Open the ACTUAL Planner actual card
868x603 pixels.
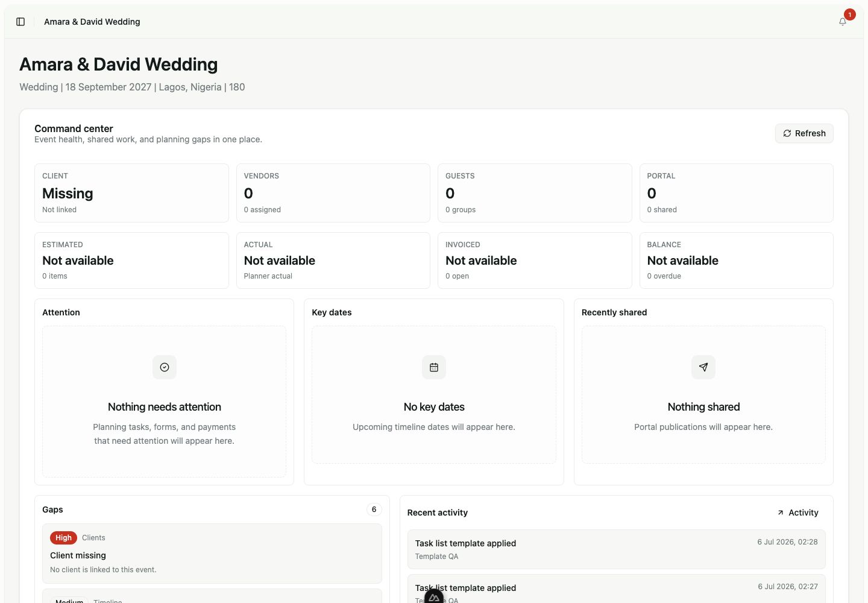coord(333,260)
